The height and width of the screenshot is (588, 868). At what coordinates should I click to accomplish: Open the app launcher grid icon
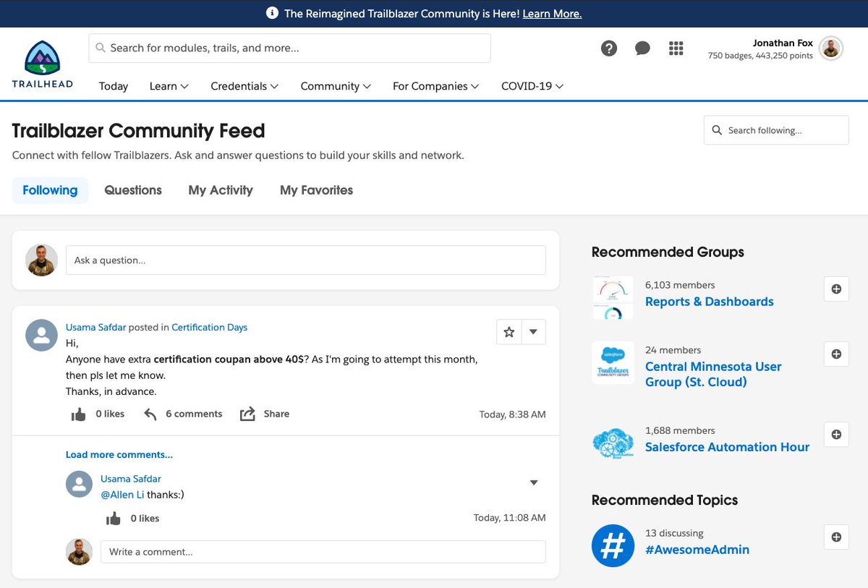point(676,48)
